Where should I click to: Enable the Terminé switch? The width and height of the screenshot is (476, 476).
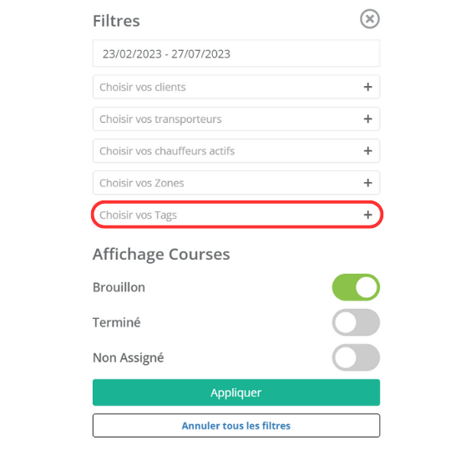(356, 322)
